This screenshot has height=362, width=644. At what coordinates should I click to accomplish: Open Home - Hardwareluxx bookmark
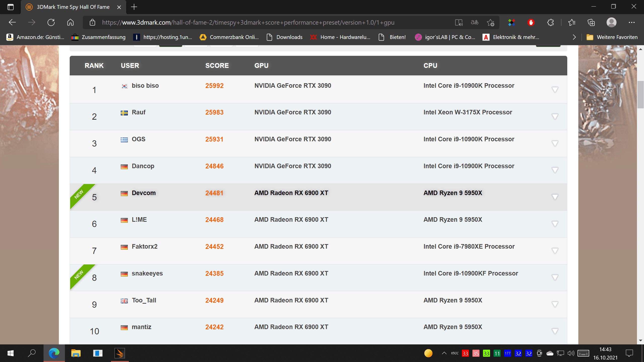pyautogui.click(x=340, y=37)
